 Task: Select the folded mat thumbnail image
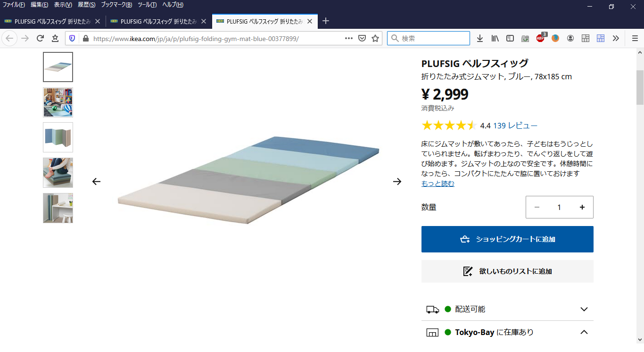pos(58,137)
